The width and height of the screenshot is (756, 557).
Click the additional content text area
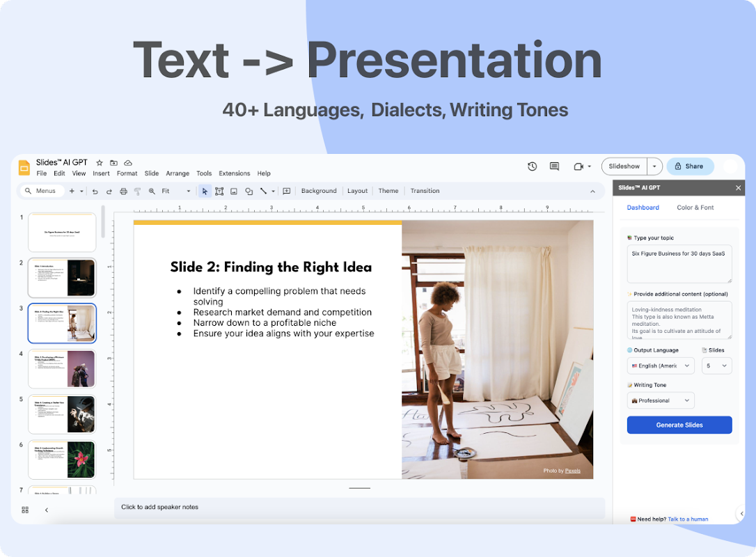click(x=679, y=320)
